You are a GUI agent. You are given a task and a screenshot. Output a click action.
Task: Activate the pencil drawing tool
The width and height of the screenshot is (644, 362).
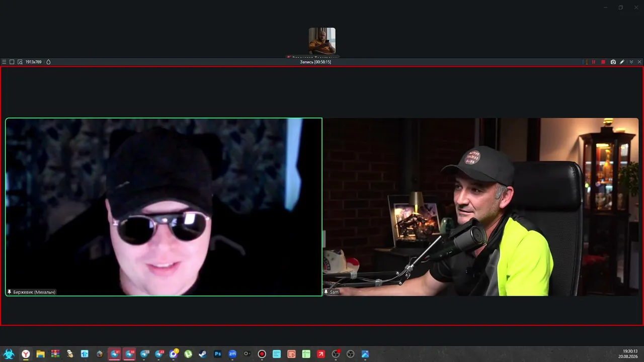click(x=622, y=62)
